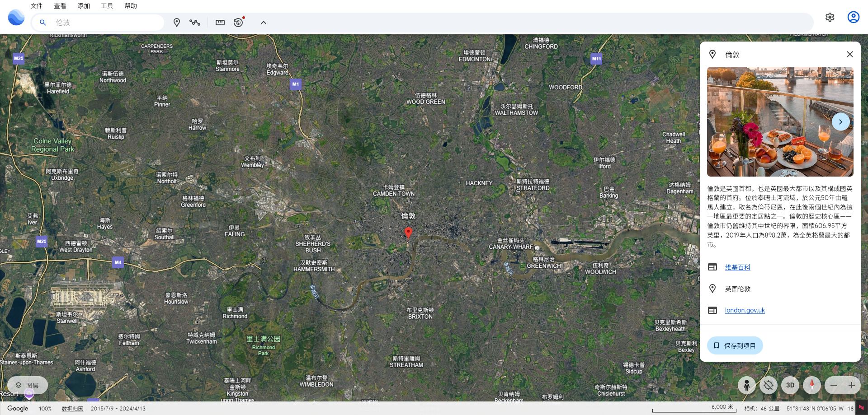This screenshot has height=415, width=868.
Task: Click the 英国伦敦 location entry
Action: [x=737, y=289]
